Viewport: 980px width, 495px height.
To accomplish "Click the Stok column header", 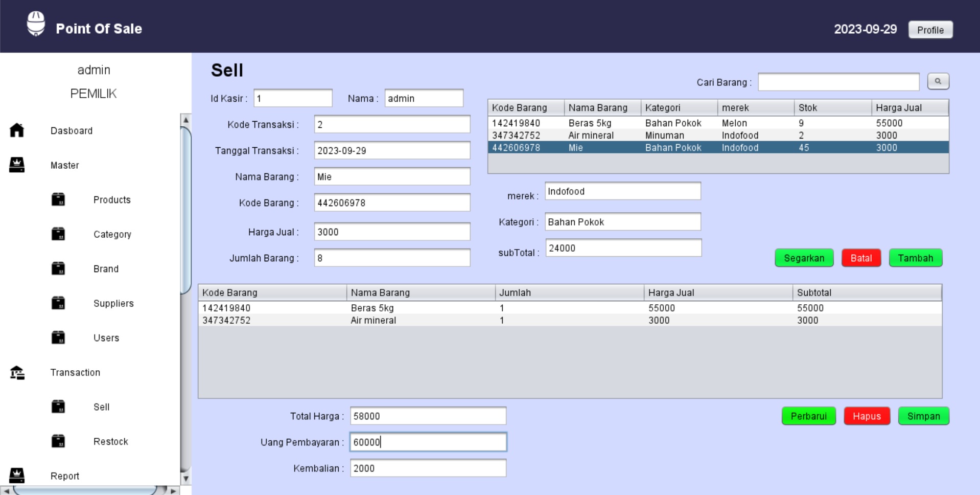I will click(833, 108).
